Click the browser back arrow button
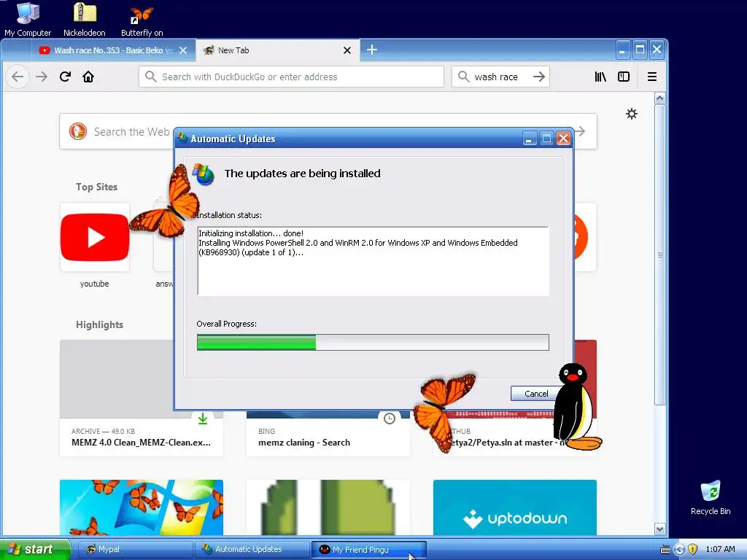Image resolution: width=747 pixels, height=560 pixels. pyautogui.click(x=18, y=77)
